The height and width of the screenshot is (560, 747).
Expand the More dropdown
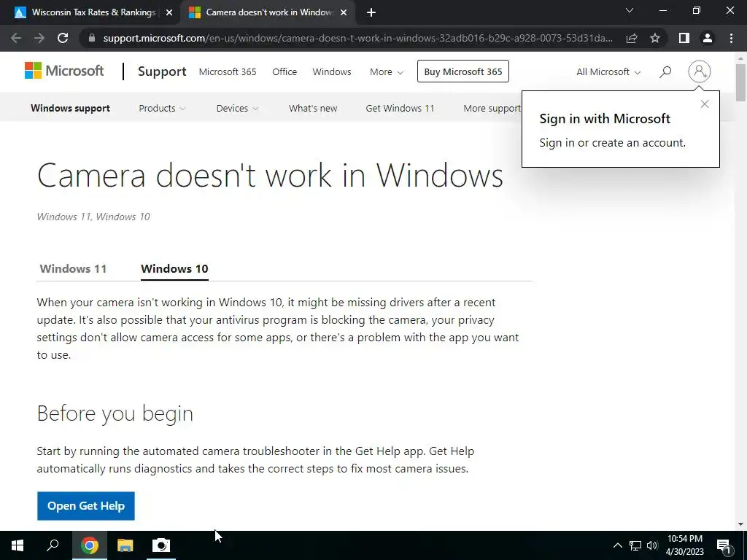pos(387,72)
